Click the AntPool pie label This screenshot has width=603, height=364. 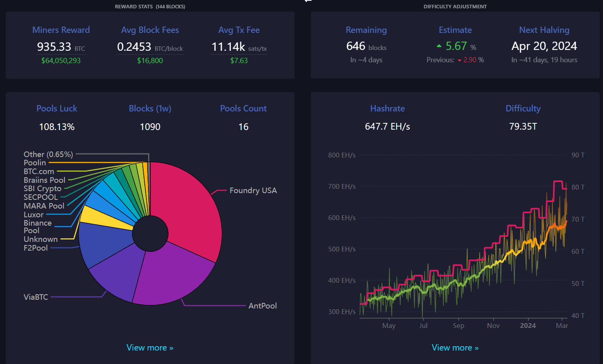tap(263, 306)
